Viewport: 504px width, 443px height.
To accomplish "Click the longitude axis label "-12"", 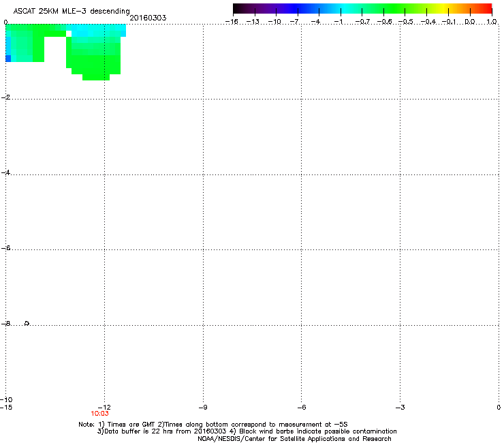I will 104,408.
